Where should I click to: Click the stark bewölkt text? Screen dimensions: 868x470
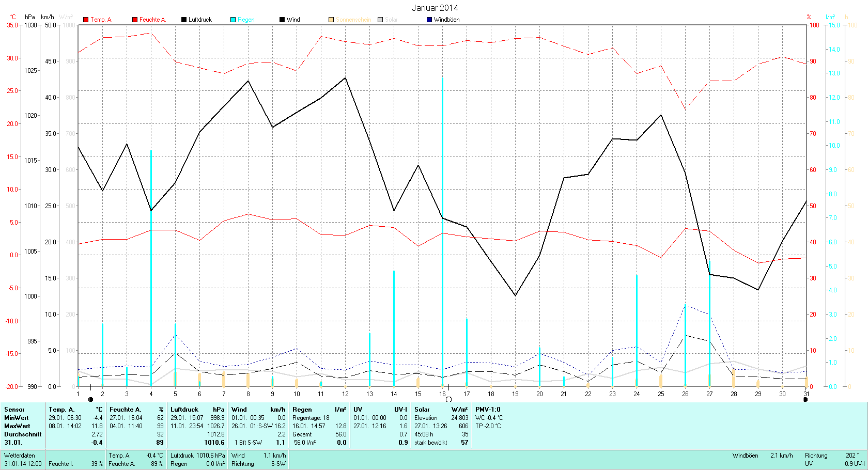[x=431, y=443]
